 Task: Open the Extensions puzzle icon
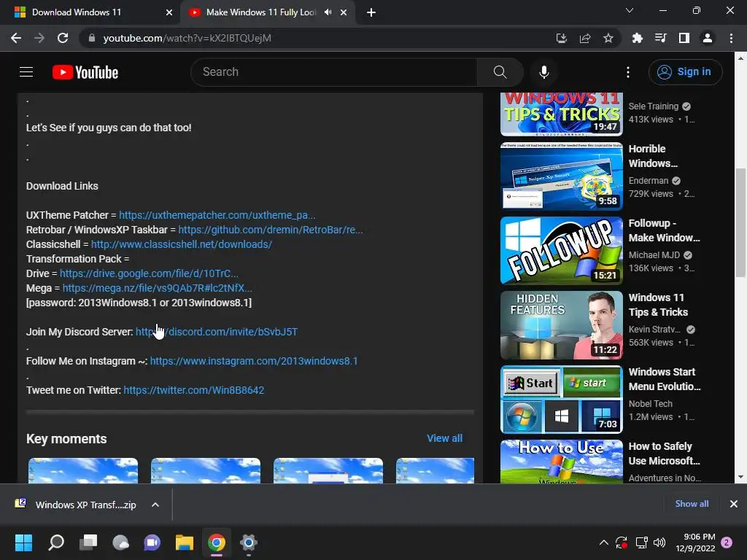pos(637,38)
